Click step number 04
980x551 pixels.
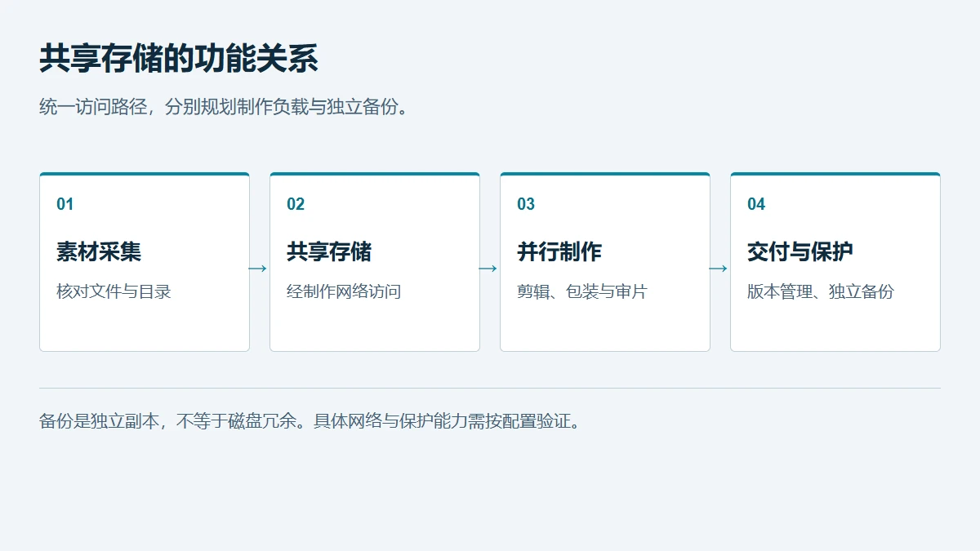pyautogui.click(x=756, y=204)
